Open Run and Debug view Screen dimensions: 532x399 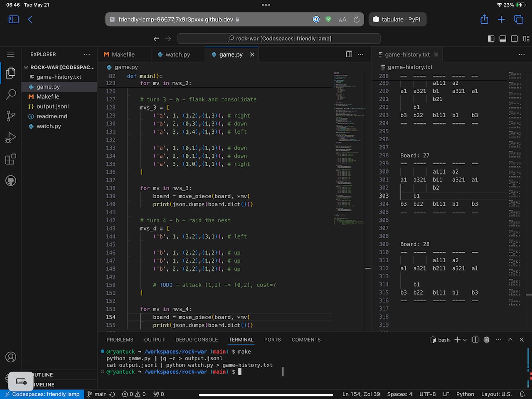coord(11,138)
